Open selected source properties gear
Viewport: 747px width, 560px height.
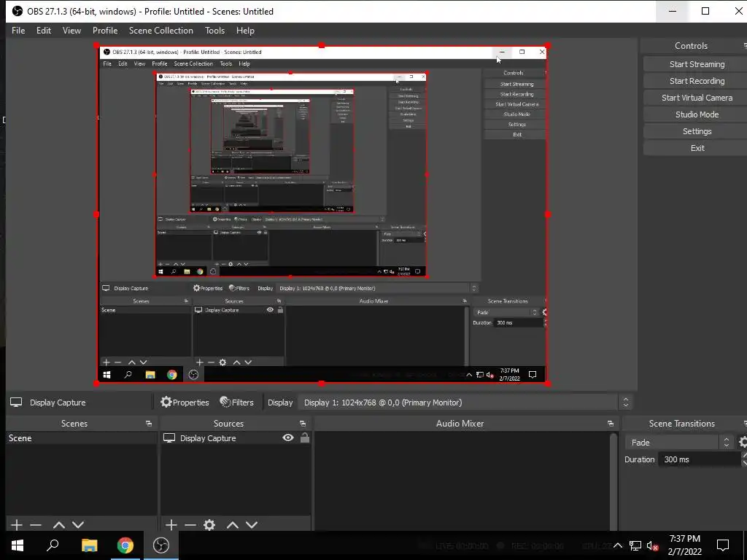(209, 525)
